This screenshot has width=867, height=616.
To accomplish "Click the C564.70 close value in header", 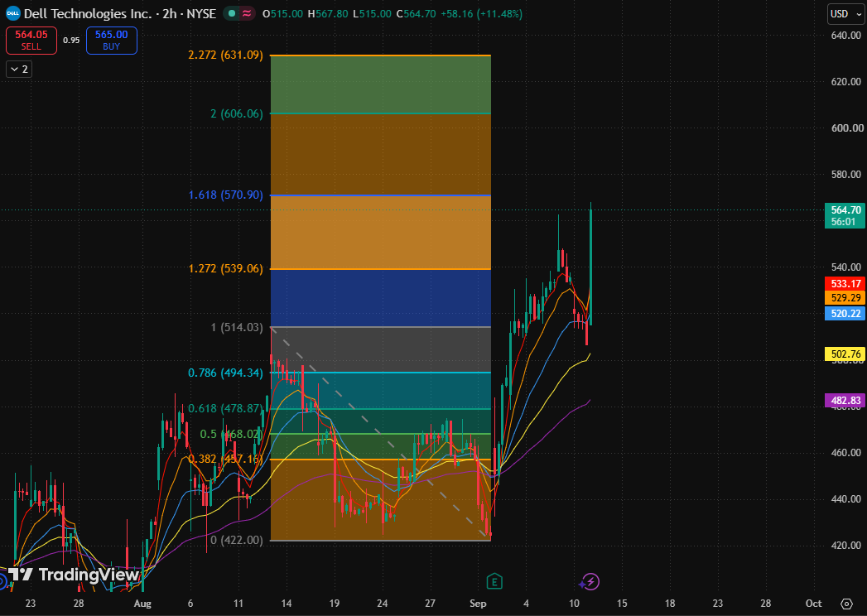I will point(417,14).
